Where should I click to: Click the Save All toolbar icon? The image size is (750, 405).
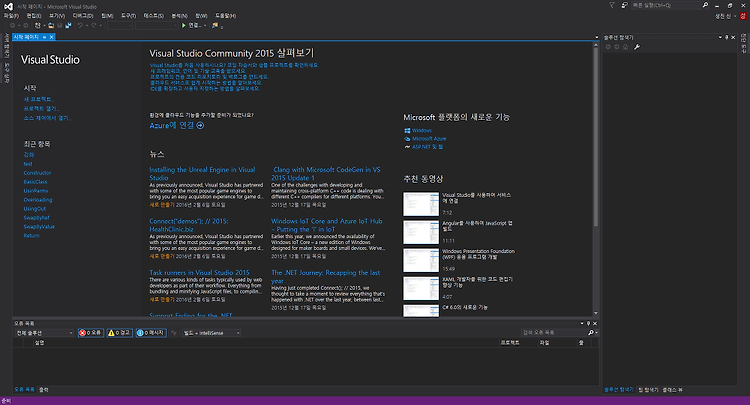tap(68, 25)
